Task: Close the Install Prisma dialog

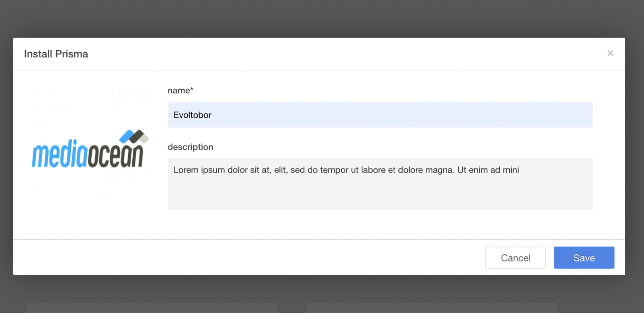Action: tap(610, 53)
